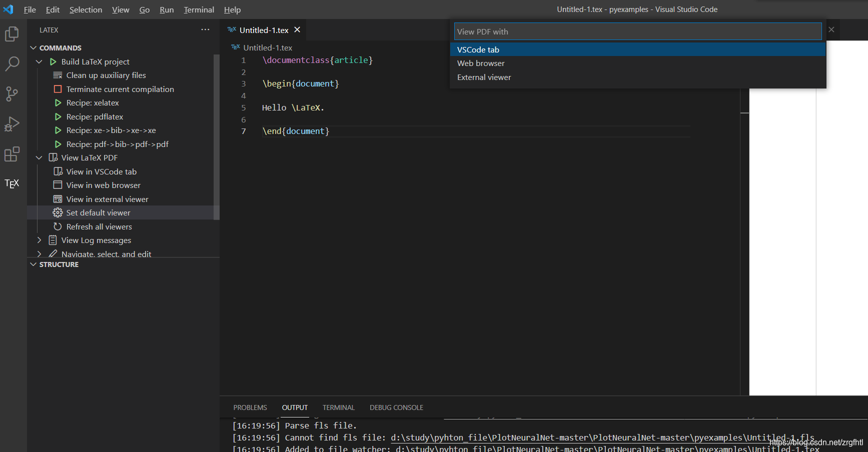
Task: Switch to the DEBUG CONSOLE panel tab
Action: coord(396,407)
